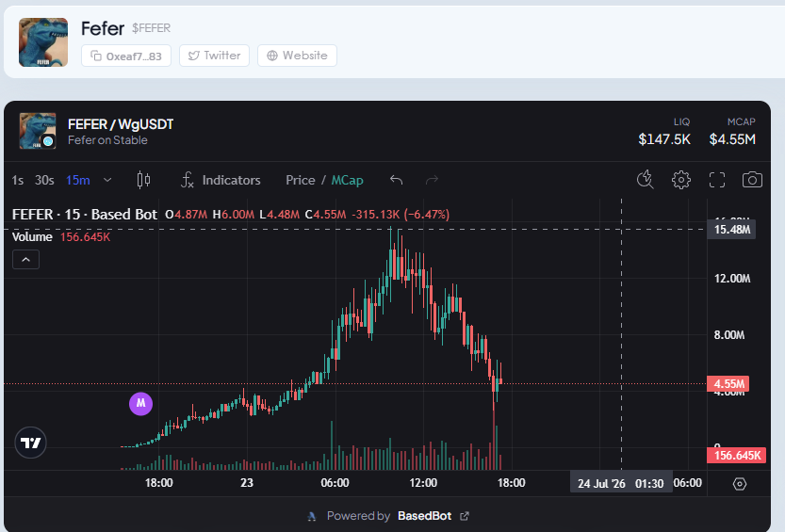Viewport: 785px width, 532px height.
Task: Collapse the indicator legend with the caret button
Action: tap(26, 260)
